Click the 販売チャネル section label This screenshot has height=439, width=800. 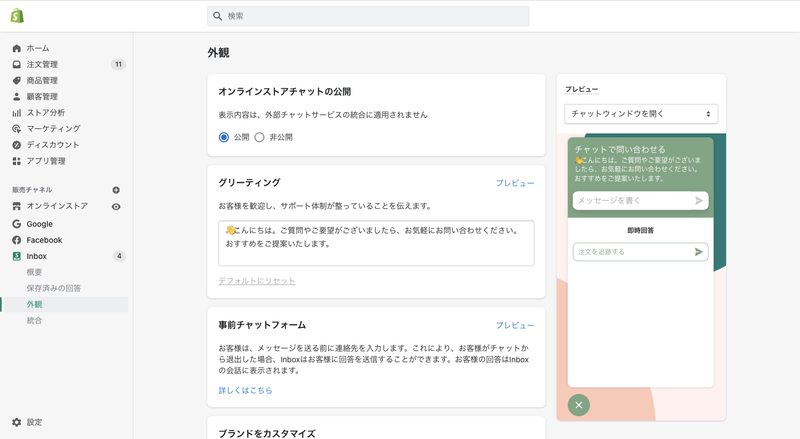coord(32,190)
